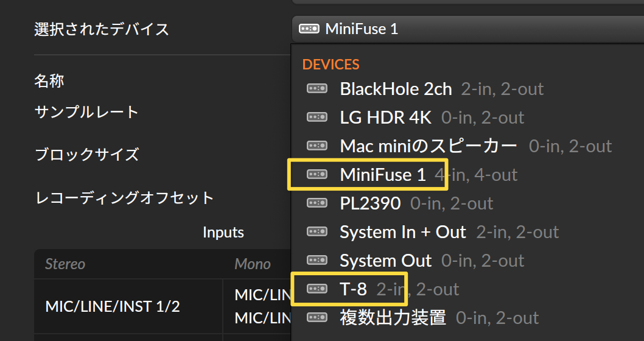This screenshot has width=644, height=341.
Task: Click the 選択されたデバイス label
Action: [x=102, y=29]
